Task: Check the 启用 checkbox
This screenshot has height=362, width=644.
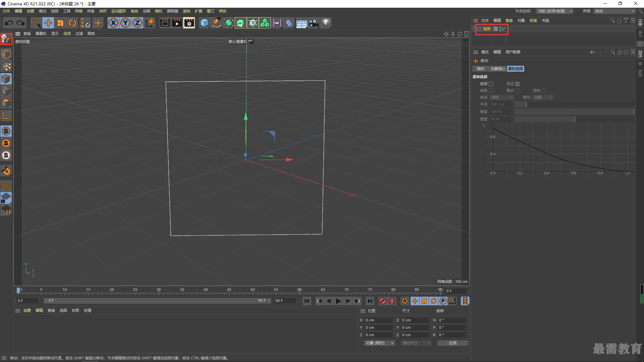Action: [x=491, y=84]
